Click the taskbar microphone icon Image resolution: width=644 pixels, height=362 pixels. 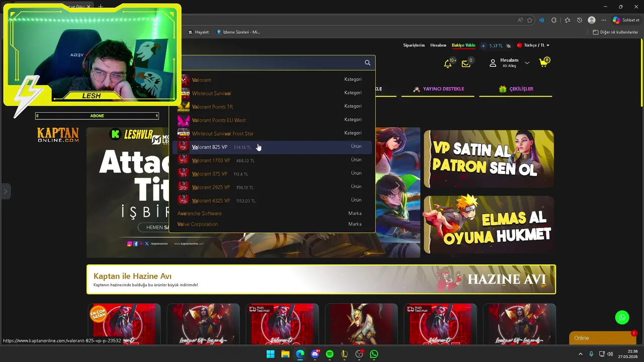pyautogui.click(x=591, y=354)
